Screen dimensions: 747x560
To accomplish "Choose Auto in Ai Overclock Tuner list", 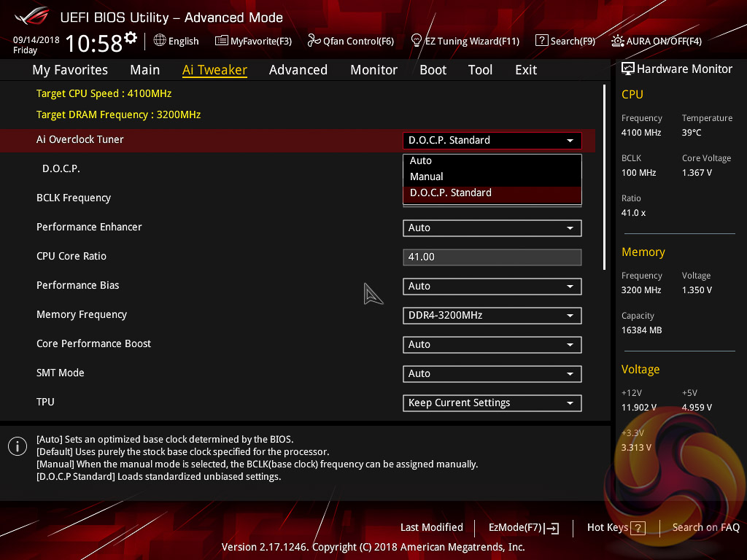I will [492, 161].
